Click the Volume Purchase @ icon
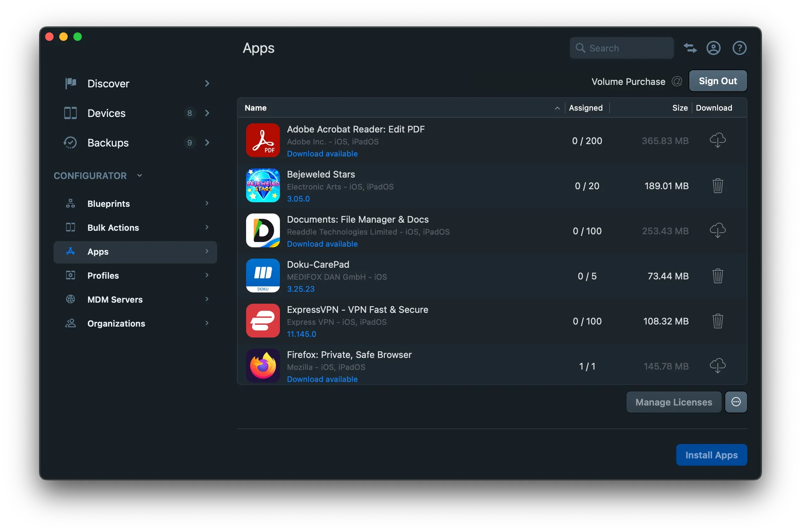 pyautogui.click(x=676, y=81)
